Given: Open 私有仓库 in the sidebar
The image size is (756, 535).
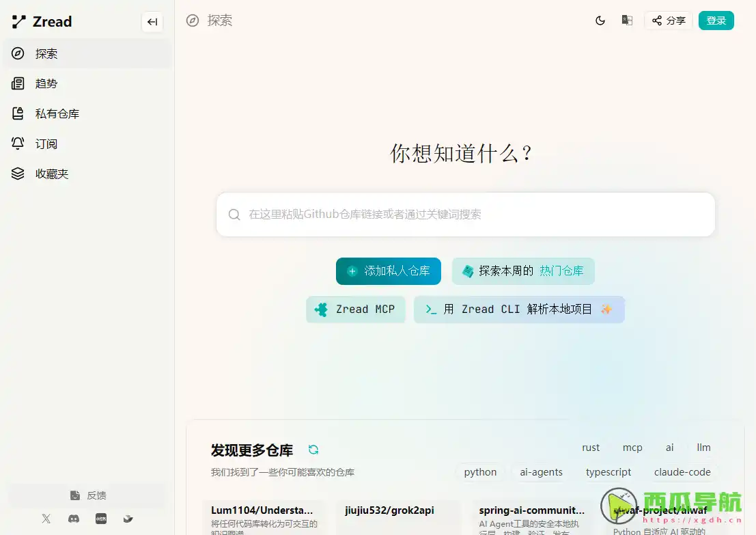Looking at the screenshot, I should pyautogui.click(x=87, y=114).
